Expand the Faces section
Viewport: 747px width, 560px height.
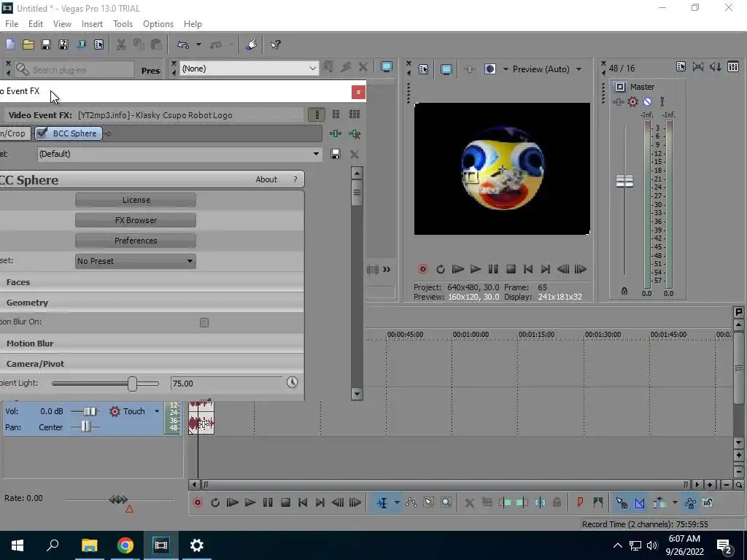coord(18,282)
